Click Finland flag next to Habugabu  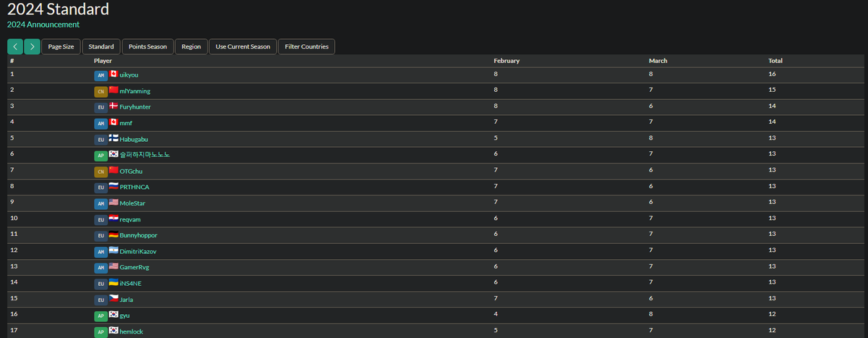pos(114,138)
